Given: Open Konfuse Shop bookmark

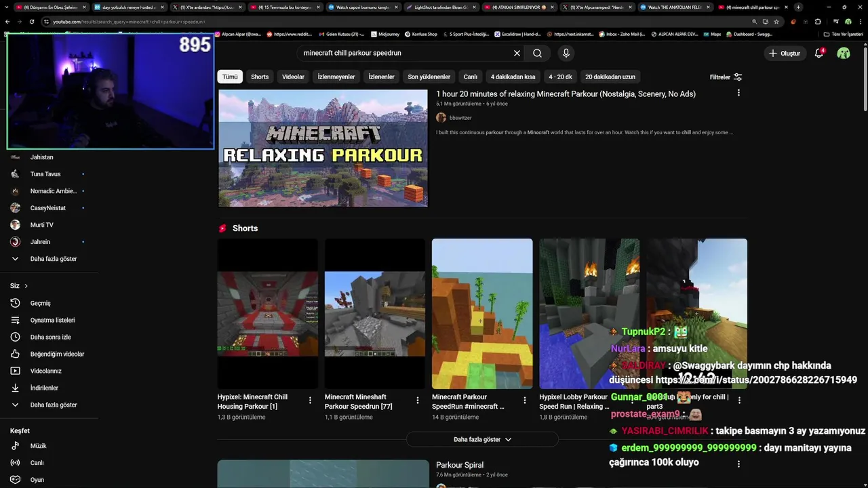Looking at the screenshot, I should pos(421,34).
